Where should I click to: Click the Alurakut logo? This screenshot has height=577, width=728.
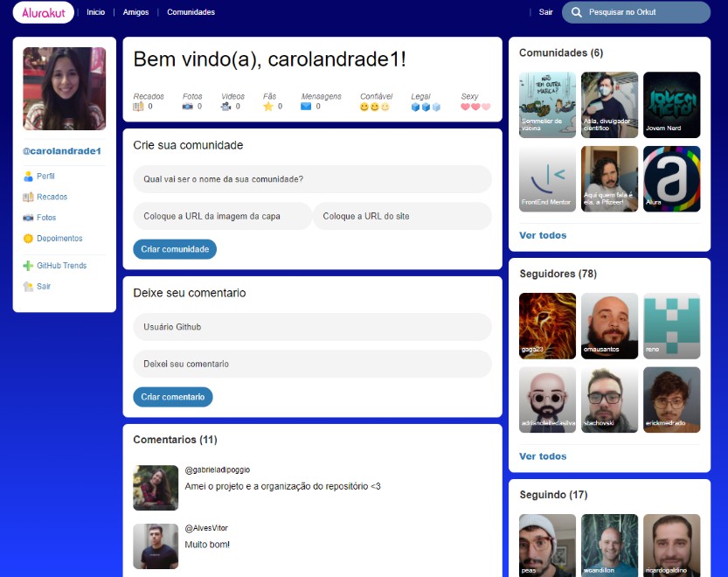tap(43, 12)
